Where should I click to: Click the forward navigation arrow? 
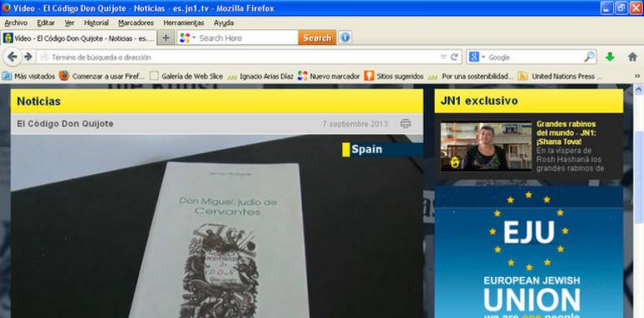point(28,57)
